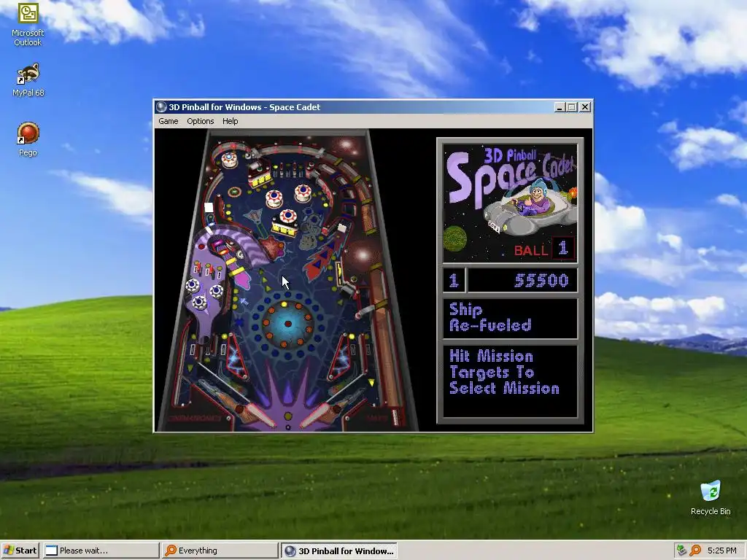Open the Options menu in 3D Pinball

(200, 122)
